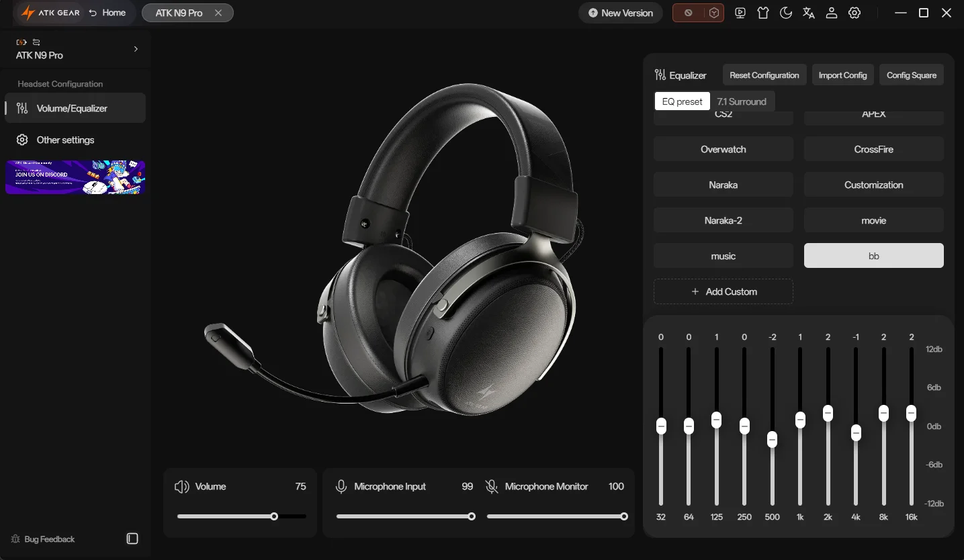964x560 pixels.
Task: Open the gear settings icon in the top bar
Action: (855, 13)
